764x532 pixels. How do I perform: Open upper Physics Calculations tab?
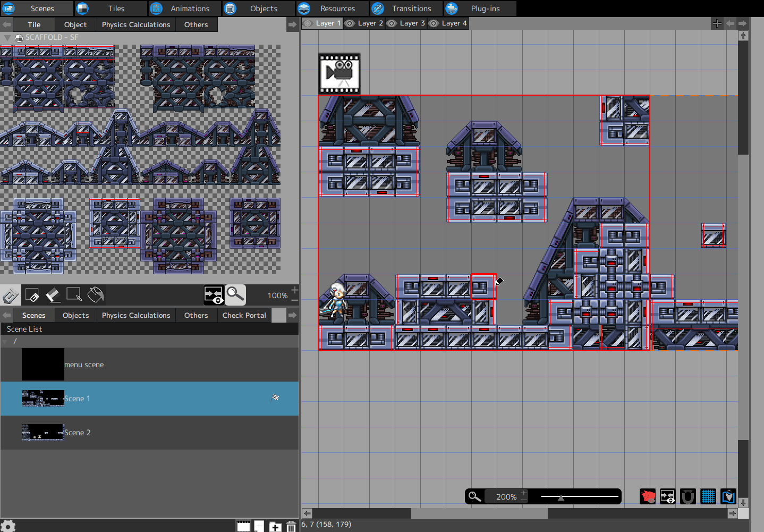tap(136, 24)
